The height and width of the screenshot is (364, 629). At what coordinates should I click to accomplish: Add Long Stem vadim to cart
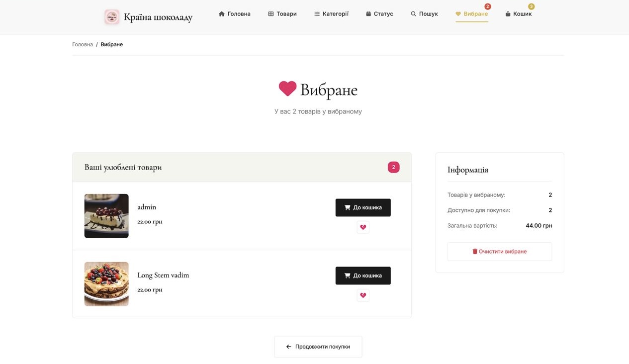point(363,275)
